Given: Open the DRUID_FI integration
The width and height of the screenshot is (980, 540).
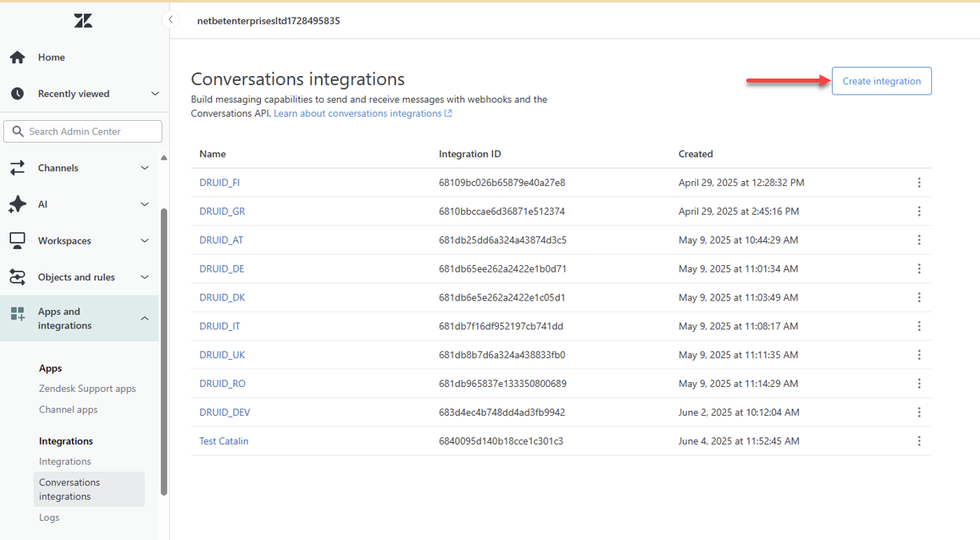Looking at the screenshot, I should 219,183.
